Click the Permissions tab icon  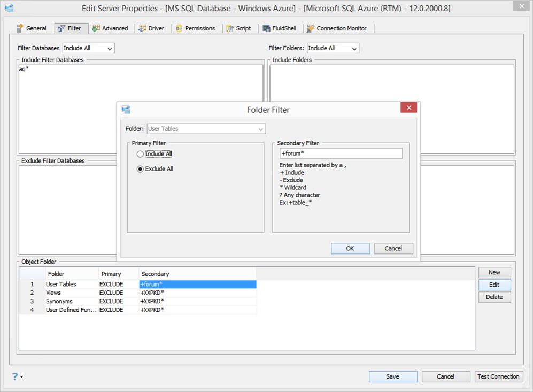tap(179, 28)
